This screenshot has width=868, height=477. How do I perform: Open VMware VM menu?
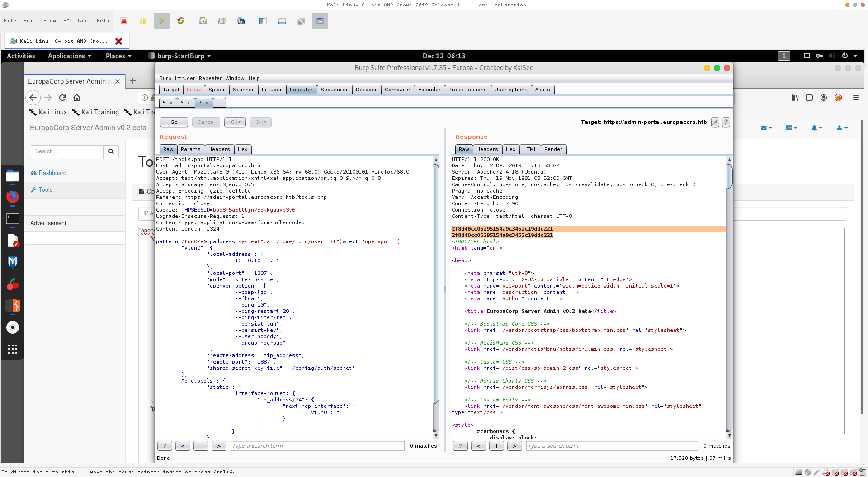(66, 21)
